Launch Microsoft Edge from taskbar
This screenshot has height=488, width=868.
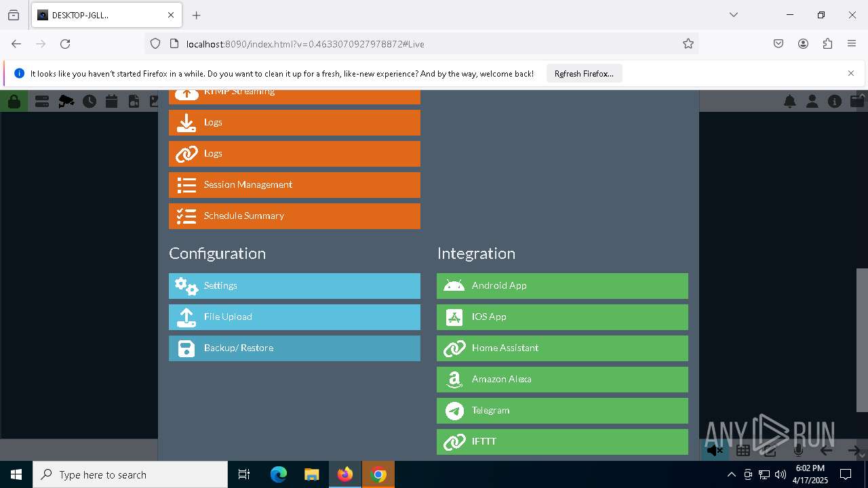(279, 474)
